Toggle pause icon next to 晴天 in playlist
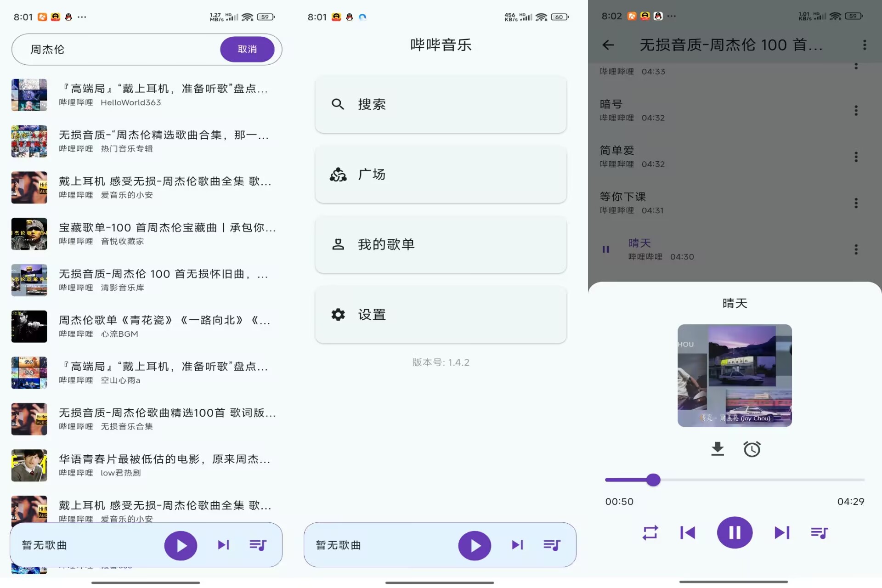The width and height of the screenshot is (882, 588). (x=605, y=249)
